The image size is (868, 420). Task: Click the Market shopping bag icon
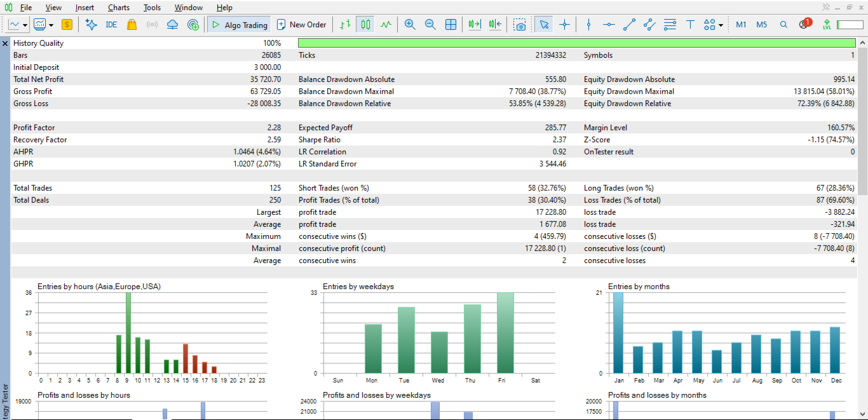132,25
